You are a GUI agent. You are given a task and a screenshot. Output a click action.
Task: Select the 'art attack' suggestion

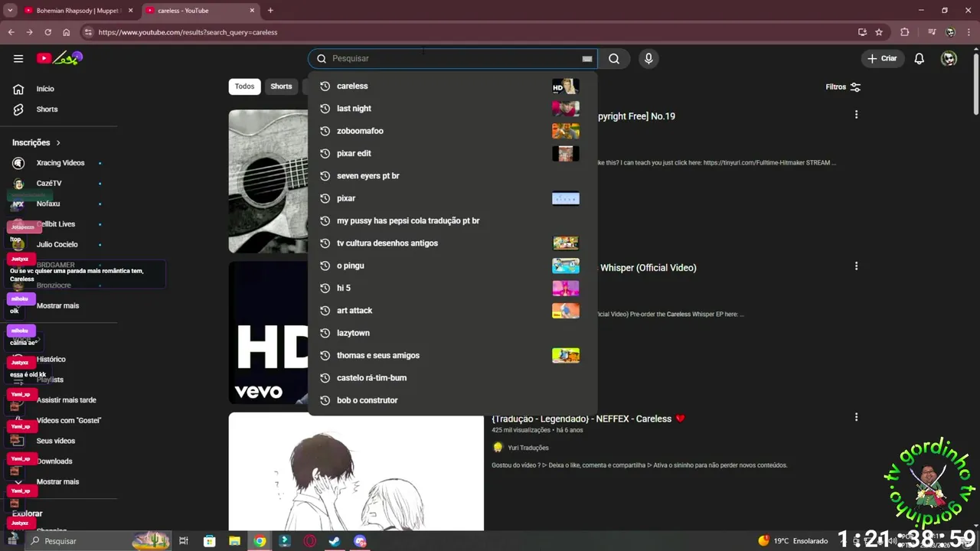[452, 311]
